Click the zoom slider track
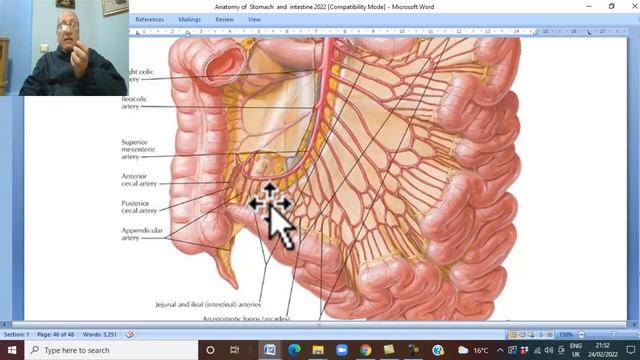This screenshot has width=640, height=360. click(x=612, y=335)
